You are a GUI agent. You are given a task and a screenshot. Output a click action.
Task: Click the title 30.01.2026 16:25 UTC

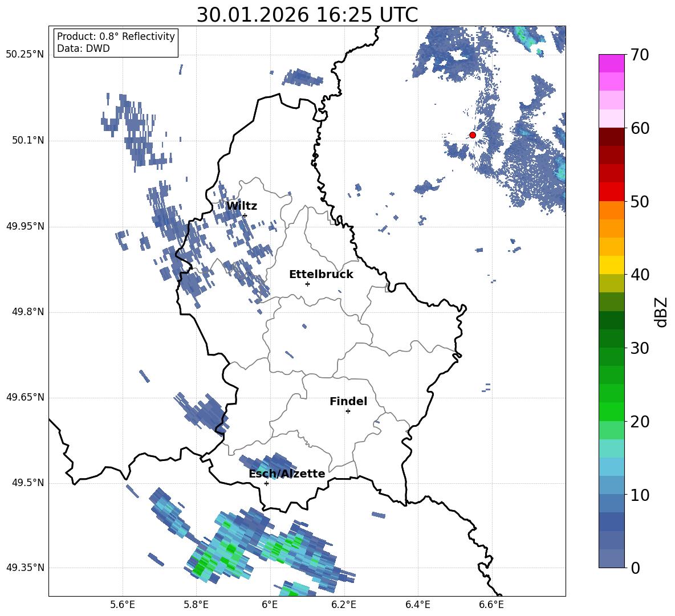pyautogui.click(x=307, y=15)
